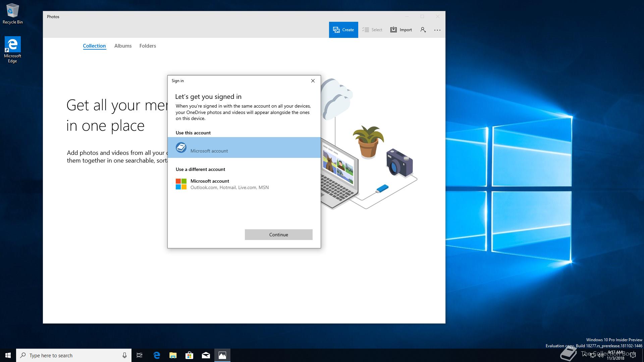The width and height of the screenshot is (644, 362).
Task: Click the volume speaker tray icon
Action: (x=600, y=356)
